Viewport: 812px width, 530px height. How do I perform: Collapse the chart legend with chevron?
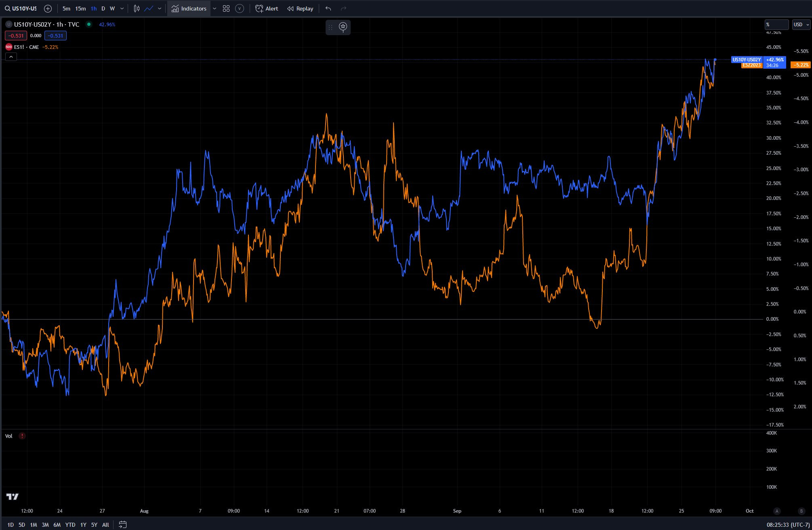(x=11, y=57)
